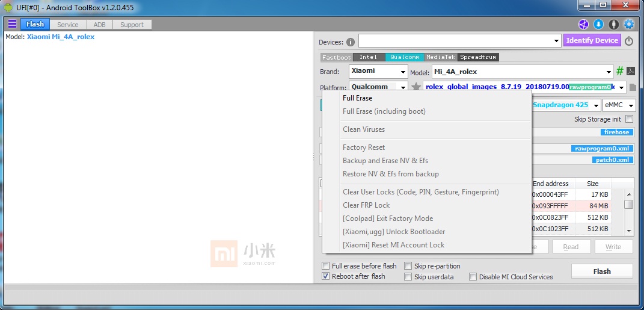The width and height of the screenshot is (644, 310).
Task: Select the 84 MiB size cell
Action: (x=593, y=206)
